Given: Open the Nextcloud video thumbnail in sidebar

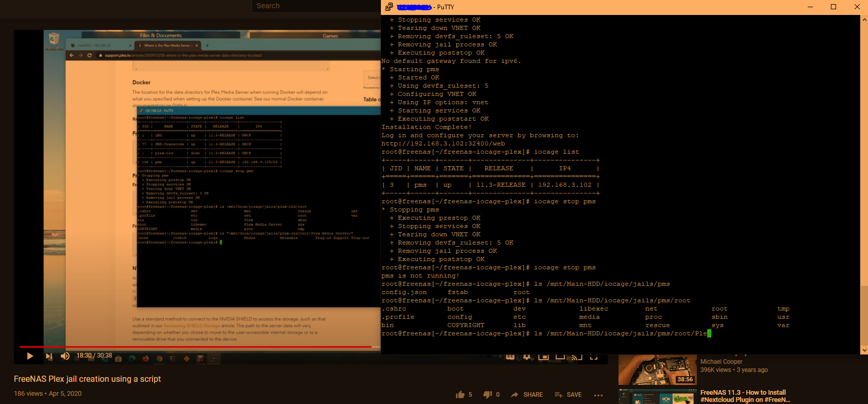Looking at the screenshot, I should click(x=657, y=396).
